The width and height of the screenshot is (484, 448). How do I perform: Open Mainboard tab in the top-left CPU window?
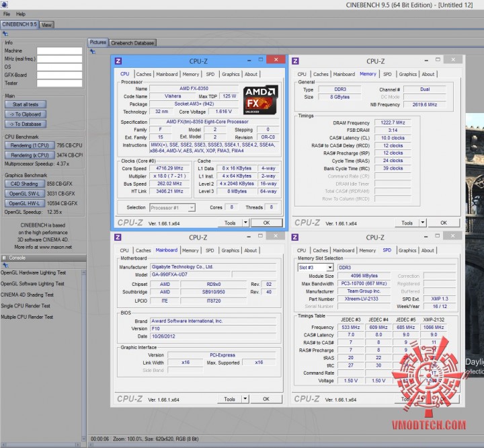[x=167, y=74]
